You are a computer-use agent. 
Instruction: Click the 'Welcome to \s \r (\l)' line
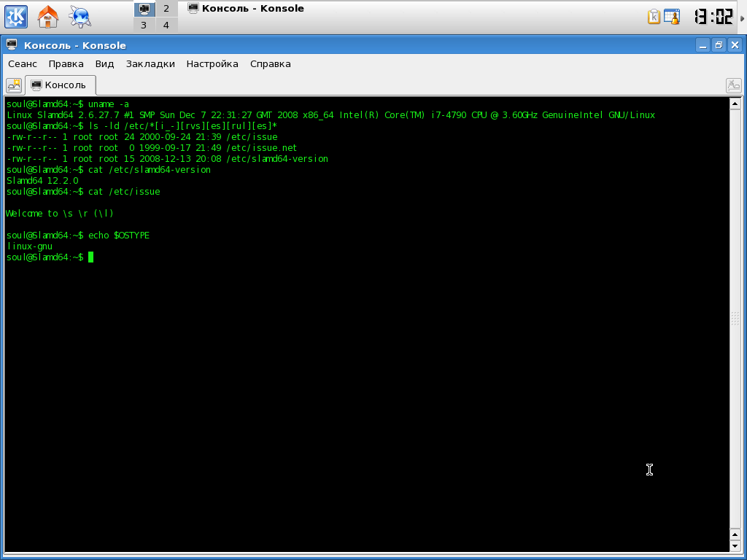pyautogui.click(x=60, y=214)
